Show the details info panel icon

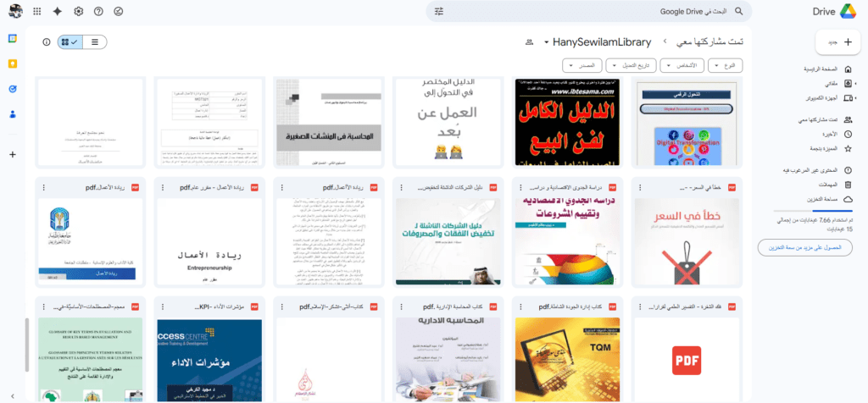47,41
